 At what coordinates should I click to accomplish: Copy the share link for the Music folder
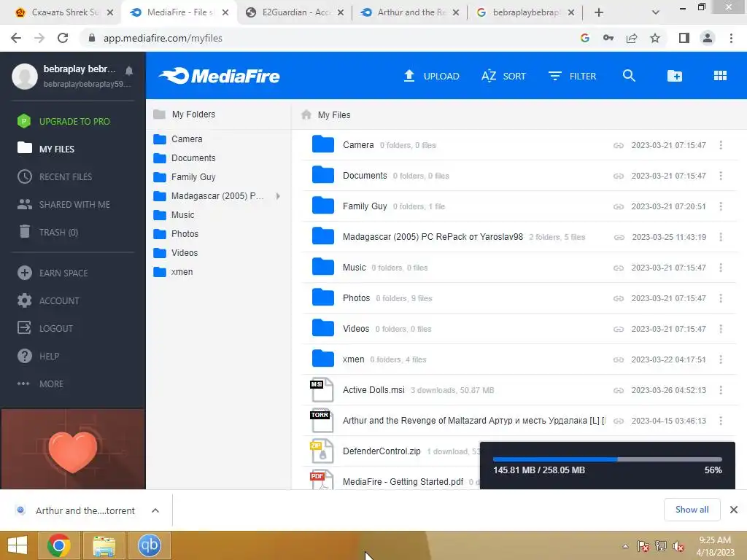click(619, 268)
